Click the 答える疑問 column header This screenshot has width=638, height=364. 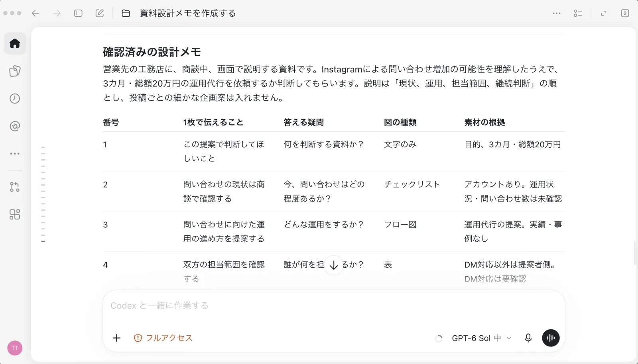tap(303, 122)
